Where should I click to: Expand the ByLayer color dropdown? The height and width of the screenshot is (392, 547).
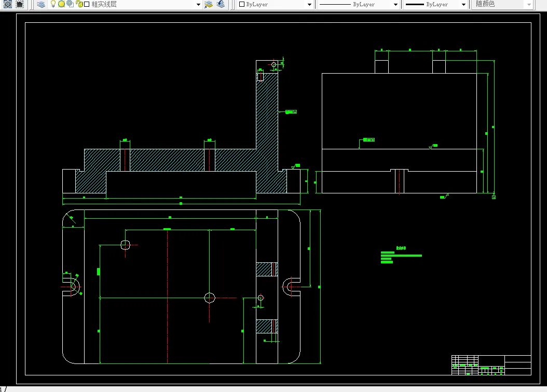coord(309,5)
